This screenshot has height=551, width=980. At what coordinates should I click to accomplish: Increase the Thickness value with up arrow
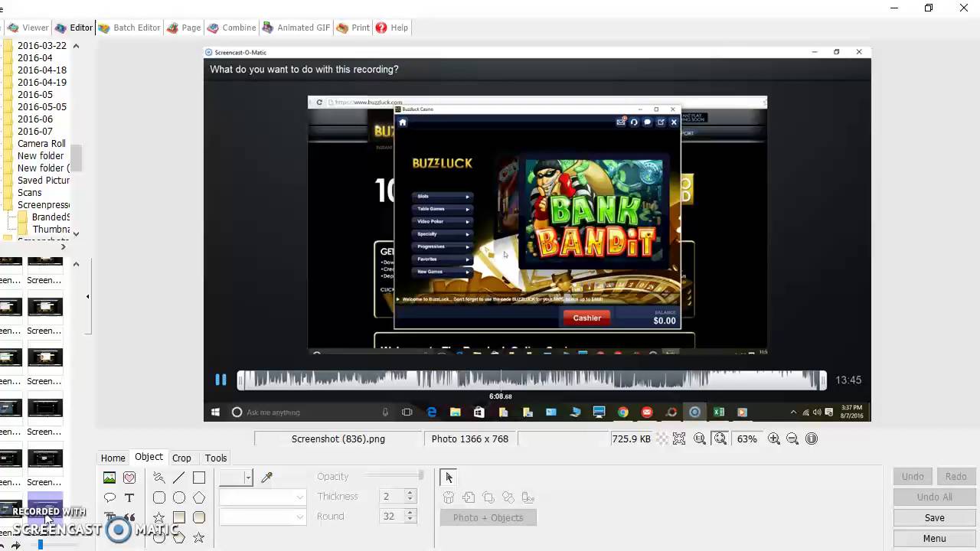coord(410,493)
